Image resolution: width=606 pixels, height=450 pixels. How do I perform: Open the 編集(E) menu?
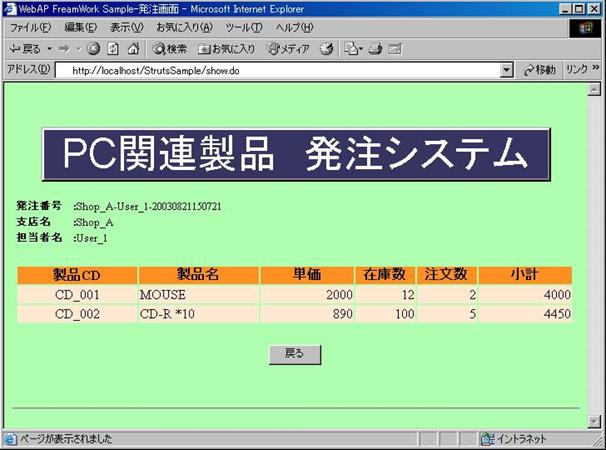(x=80, y=27)
